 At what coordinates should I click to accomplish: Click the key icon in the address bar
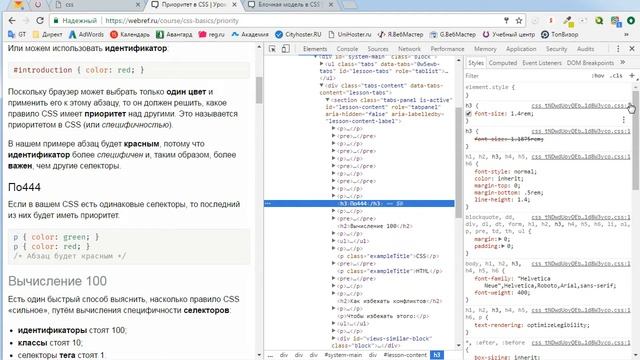[506, 20]
